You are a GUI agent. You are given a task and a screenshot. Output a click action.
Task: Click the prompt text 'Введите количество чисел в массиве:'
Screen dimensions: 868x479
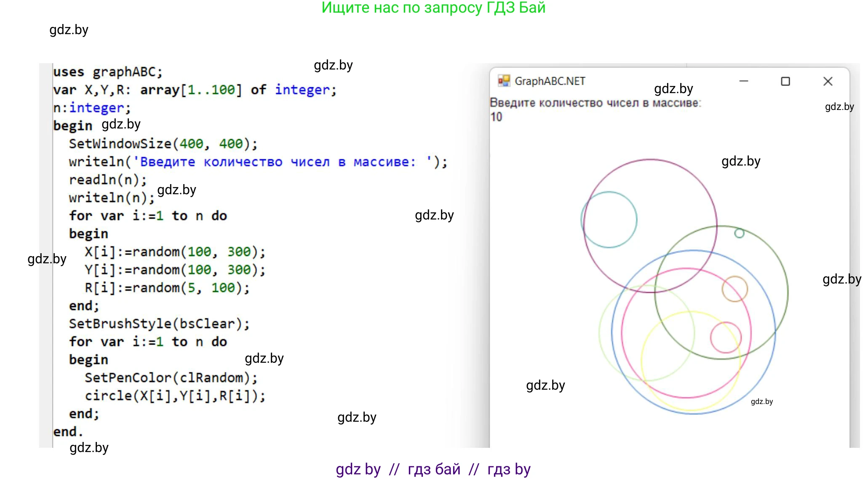pos(595,103)
